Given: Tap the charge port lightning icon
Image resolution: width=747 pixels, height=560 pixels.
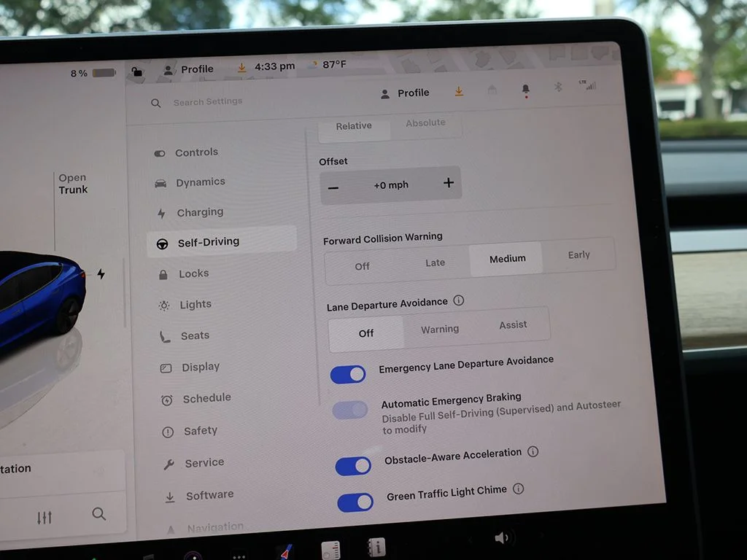Looking at the screenshot, I should click(101, 274).
